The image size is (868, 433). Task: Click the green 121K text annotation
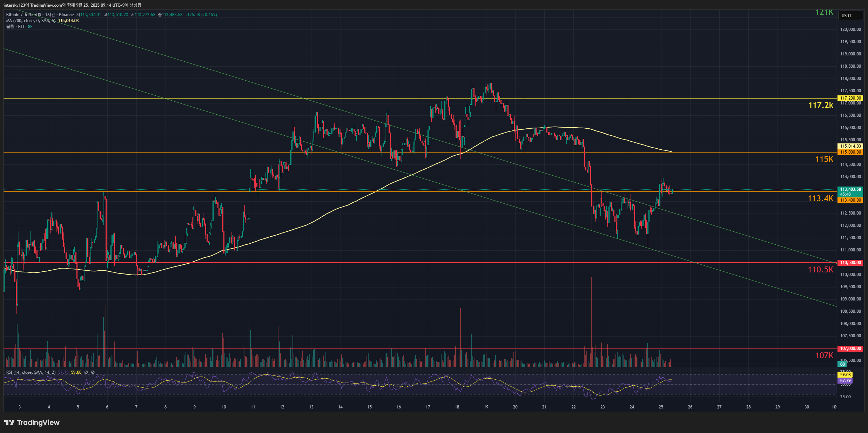click(x=824, y=12)
